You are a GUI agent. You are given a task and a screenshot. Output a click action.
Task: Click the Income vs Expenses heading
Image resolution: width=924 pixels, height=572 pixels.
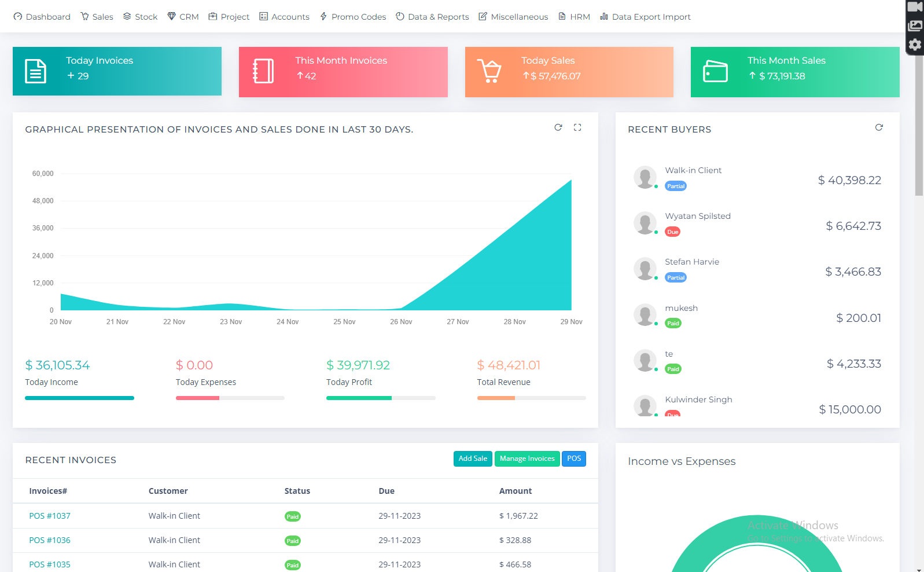pyautogui.click(x=682, y=461)
